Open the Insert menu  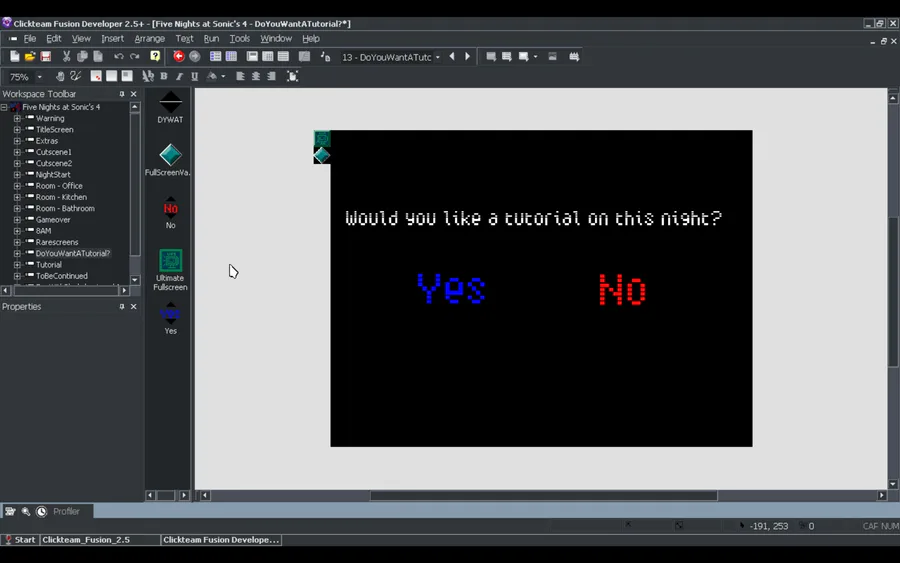[112, 38]
